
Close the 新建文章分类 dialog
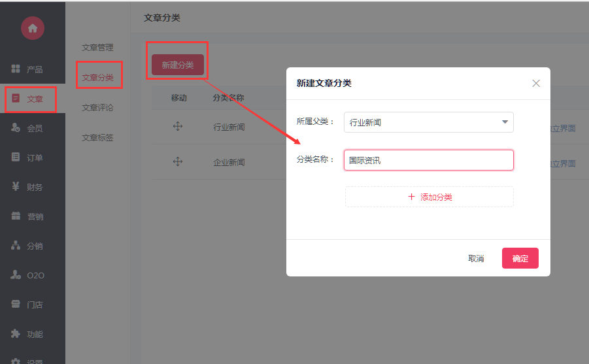coord(536,84)
